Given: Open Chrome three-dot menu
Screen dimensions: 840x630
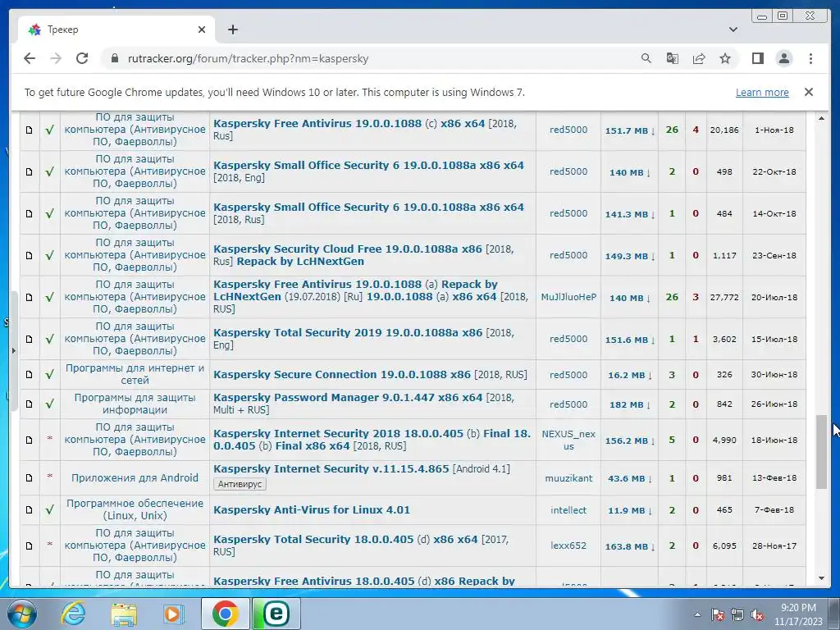Looking at the screenshot, I should tap(810, 58).
